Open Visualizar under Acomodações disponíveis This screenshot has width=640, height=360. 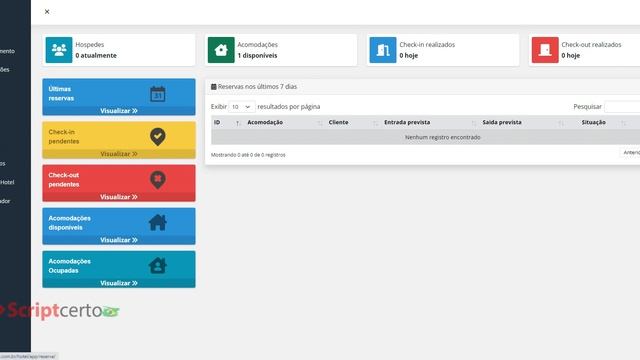(119, 240)
